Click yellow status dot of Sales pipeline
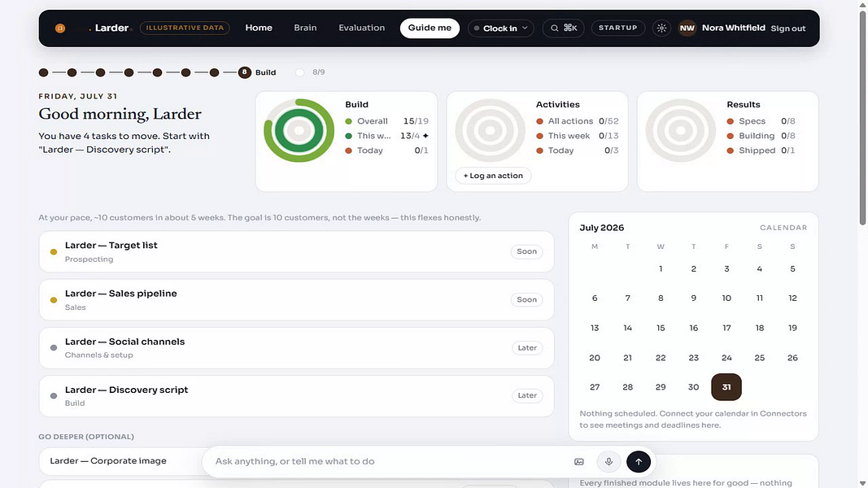The height and width of the screenshot is (488, 868). tap(54, 300)
